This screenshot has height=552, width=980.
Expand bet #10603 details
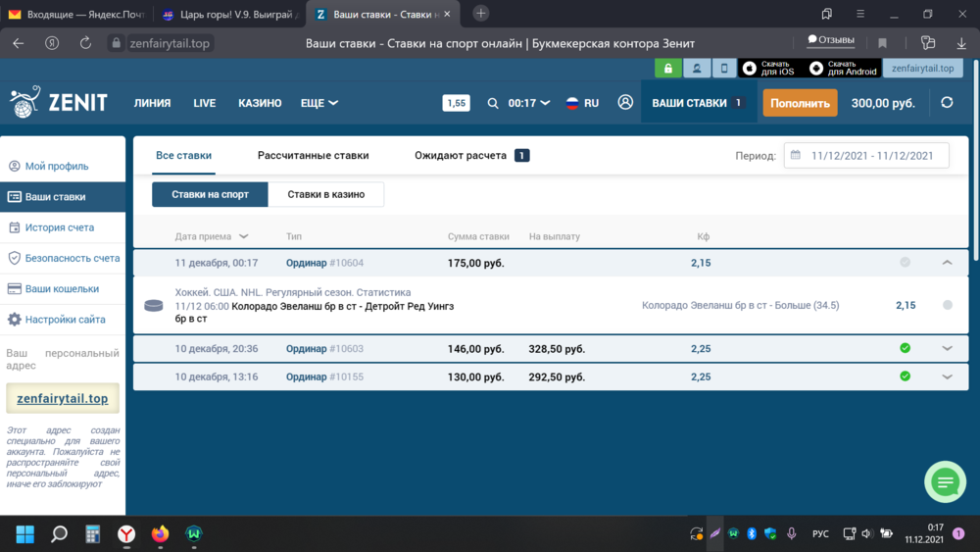click(947, 349)
